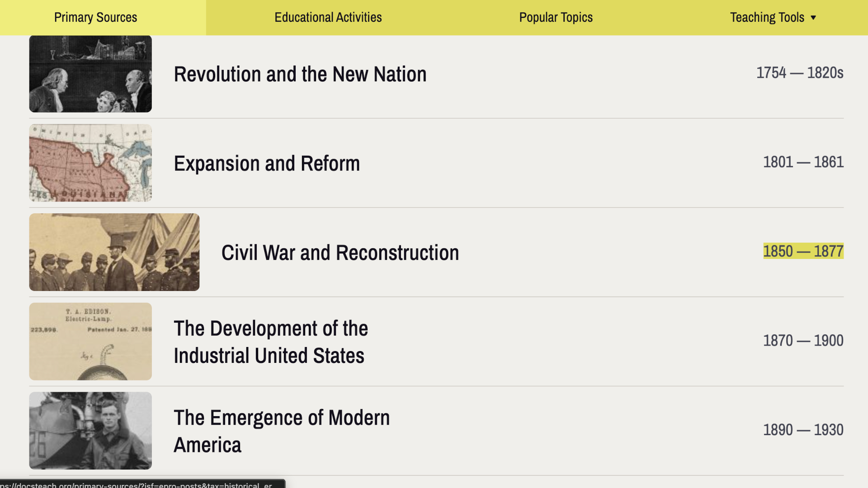Open The Emergence of Modern America

[282, 431]
